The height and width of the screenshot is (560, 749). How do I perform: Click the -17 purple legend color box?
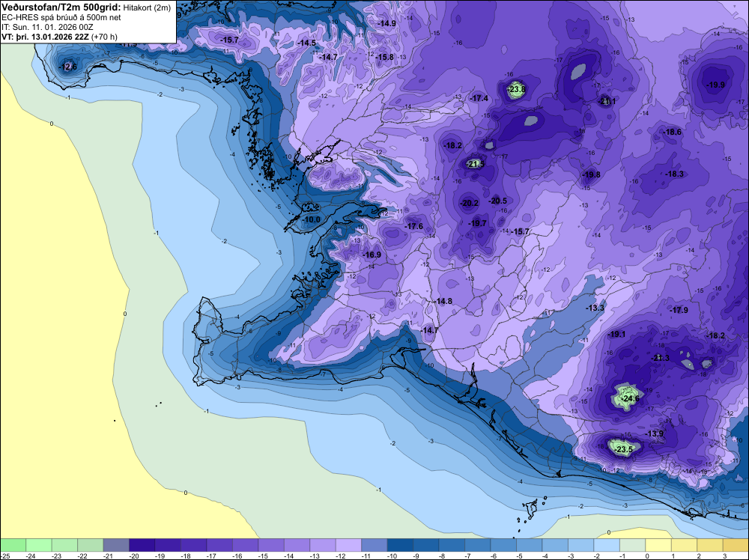219,545
